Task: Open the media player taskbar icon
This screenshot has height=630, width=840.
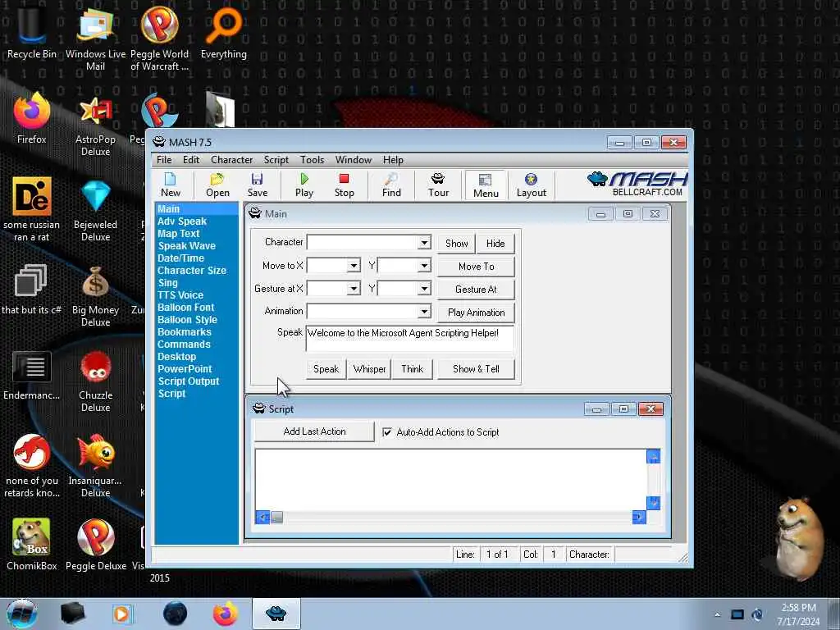Action: [x=121, y=614]
